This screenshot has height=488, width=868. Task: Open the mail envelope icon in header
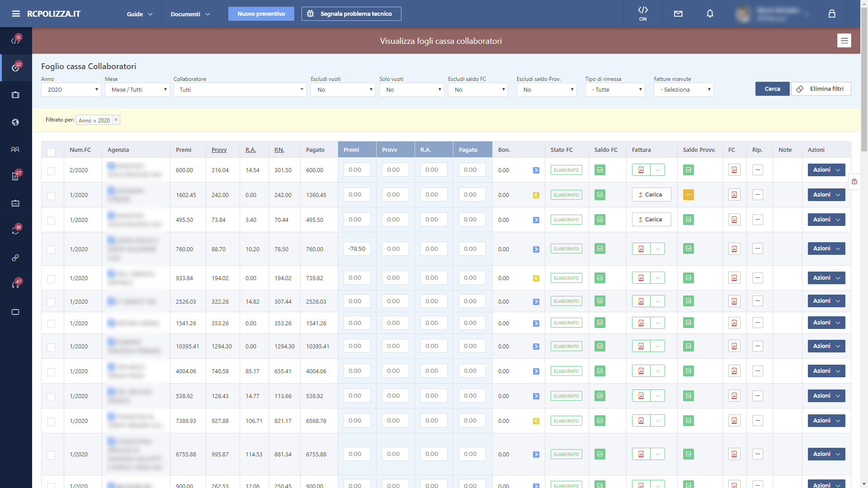coord(678,14)
